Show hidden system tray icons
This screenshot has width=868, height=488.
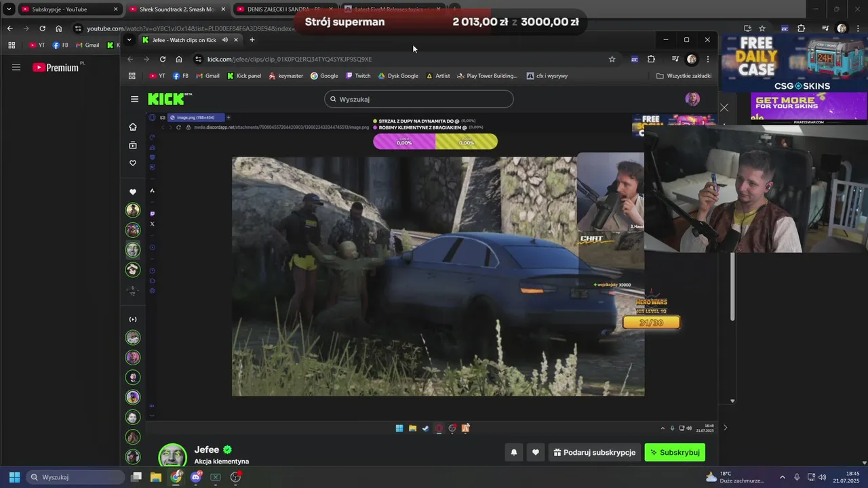click(x=782, y=477)
